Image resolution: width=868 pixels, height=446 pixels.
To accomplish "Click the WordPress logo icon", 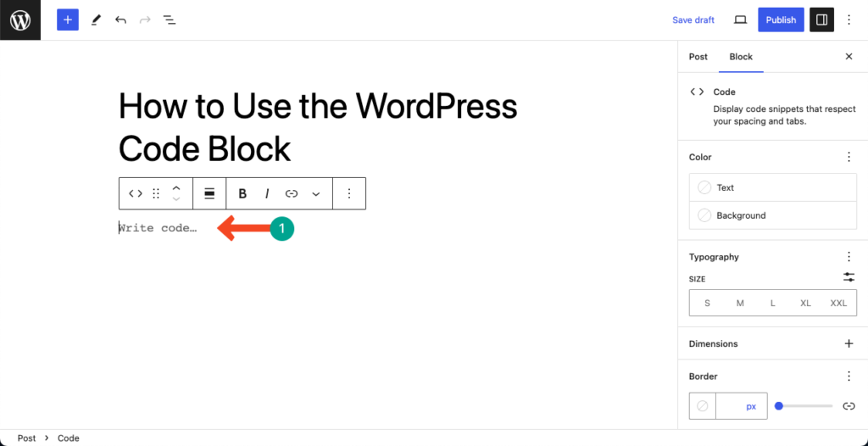I will 20,20.
